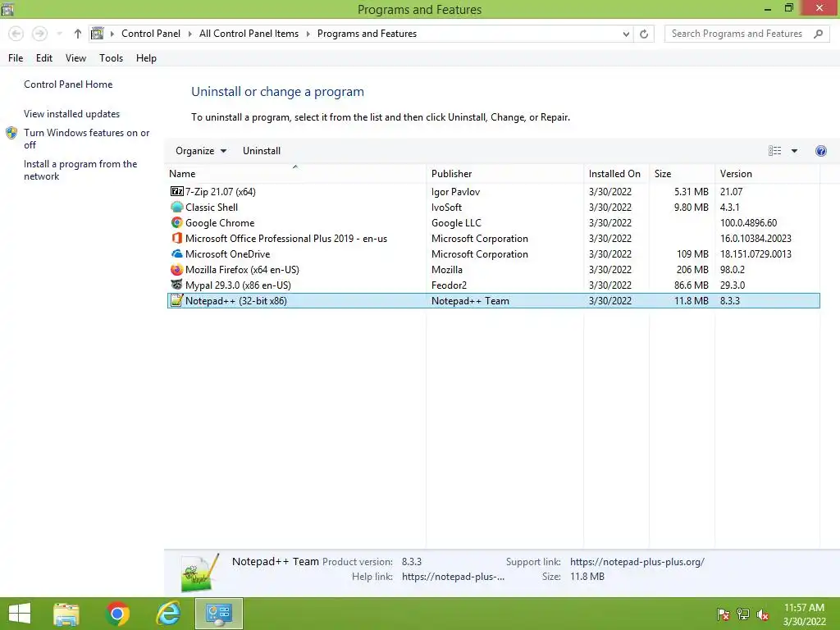Click the Mozilla Firefox program icon

(177, 269)
